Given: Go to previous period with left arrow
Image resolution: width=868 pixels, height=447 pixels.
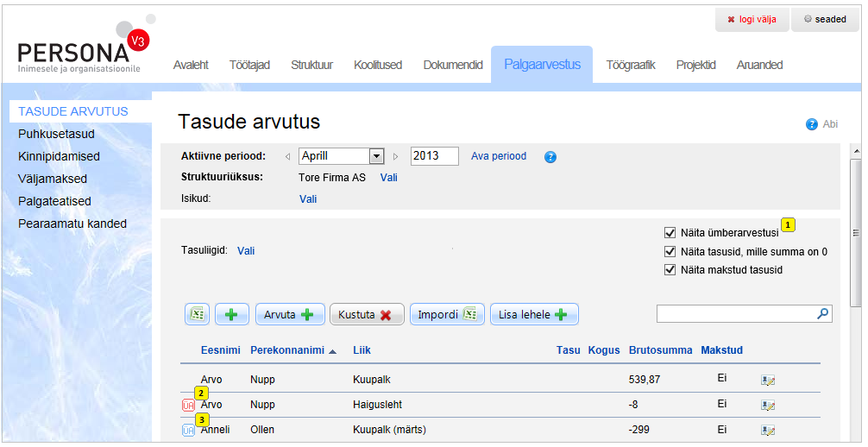Looking at the screenshot, I should [x=287, y=157].
